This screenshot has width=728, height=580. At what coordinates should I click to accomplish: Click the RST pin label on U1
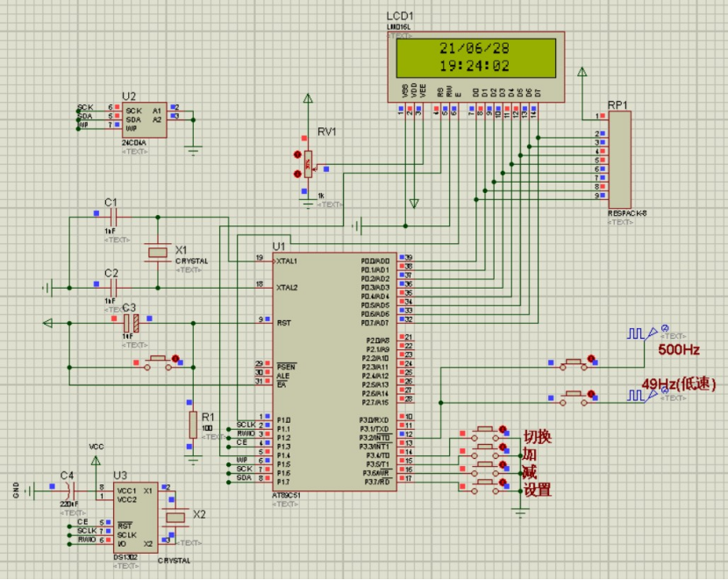point(283,323)
